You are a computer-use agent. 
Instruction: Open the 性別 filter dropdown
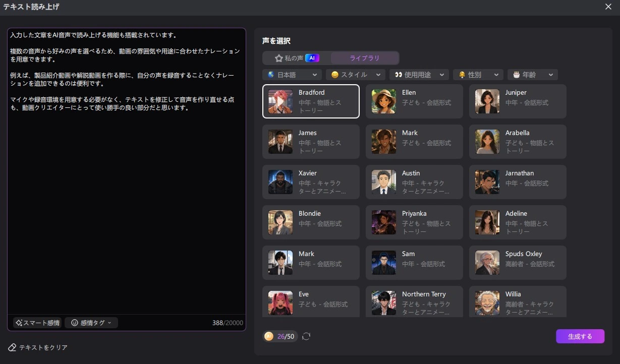pos(478,75)
